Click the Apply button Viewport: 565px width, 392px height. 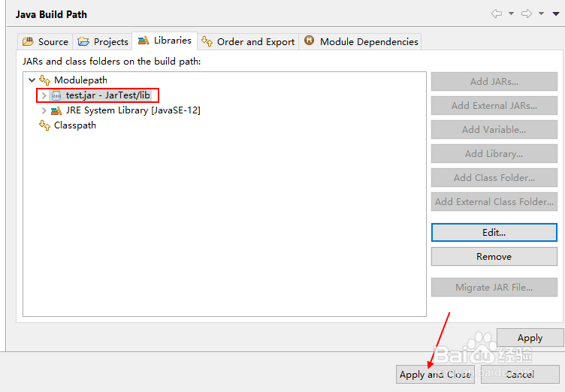pyautogui.click(x=530, y=338)
